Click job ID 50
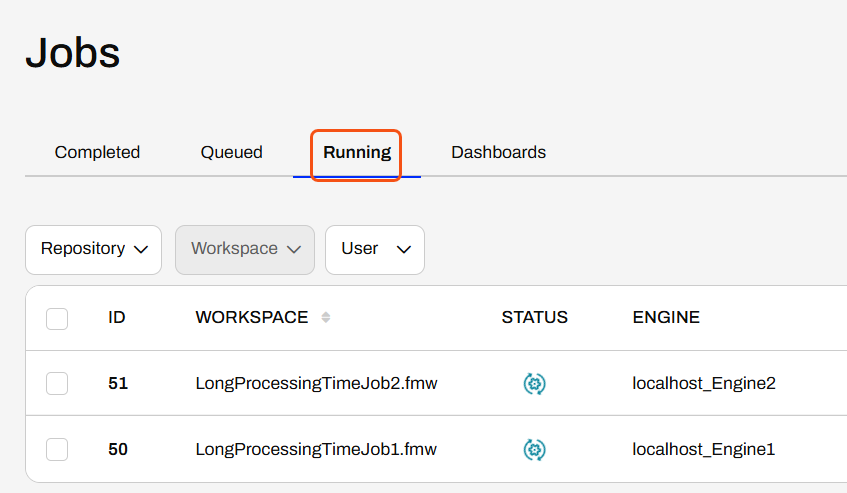Viewport: 847px width, 493px height. (118, 449)
